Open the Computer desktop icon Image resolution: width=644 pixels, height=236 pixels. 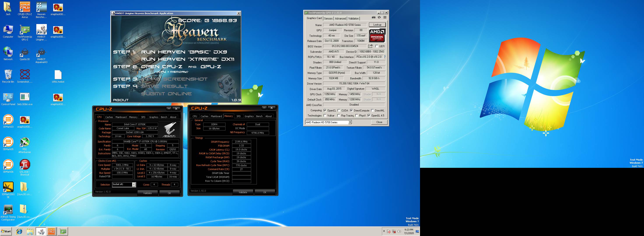tap(8, 31)
